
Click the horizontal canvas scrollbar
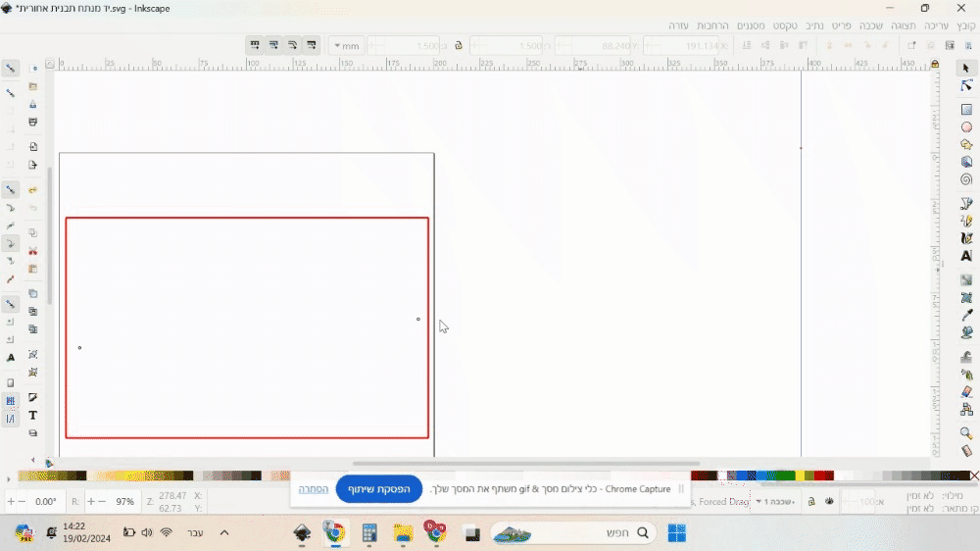525,464
